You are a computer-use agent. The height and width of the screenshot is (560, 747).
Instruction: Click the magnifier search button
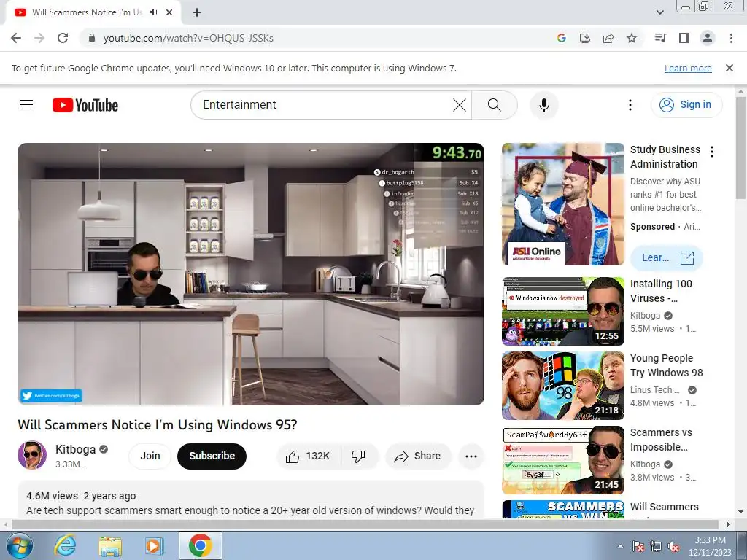click(x=495, y=105)
